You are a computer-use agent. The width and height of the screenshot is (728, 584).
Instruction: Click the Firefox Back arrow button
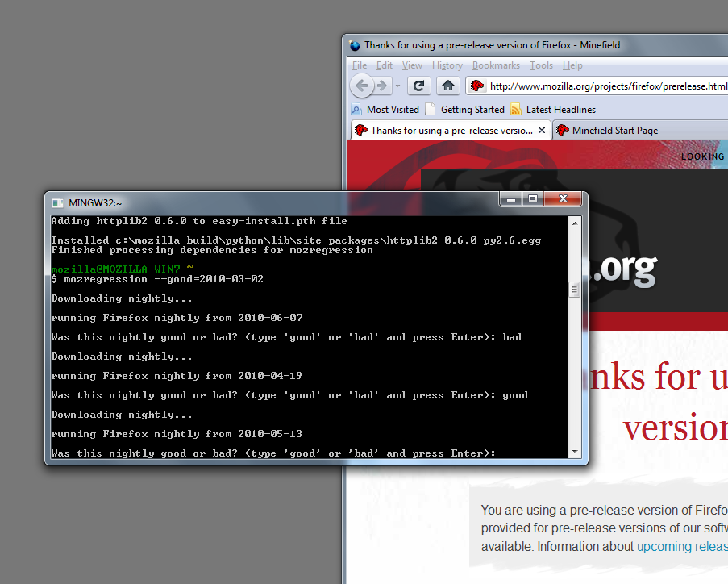click(362, 86)
